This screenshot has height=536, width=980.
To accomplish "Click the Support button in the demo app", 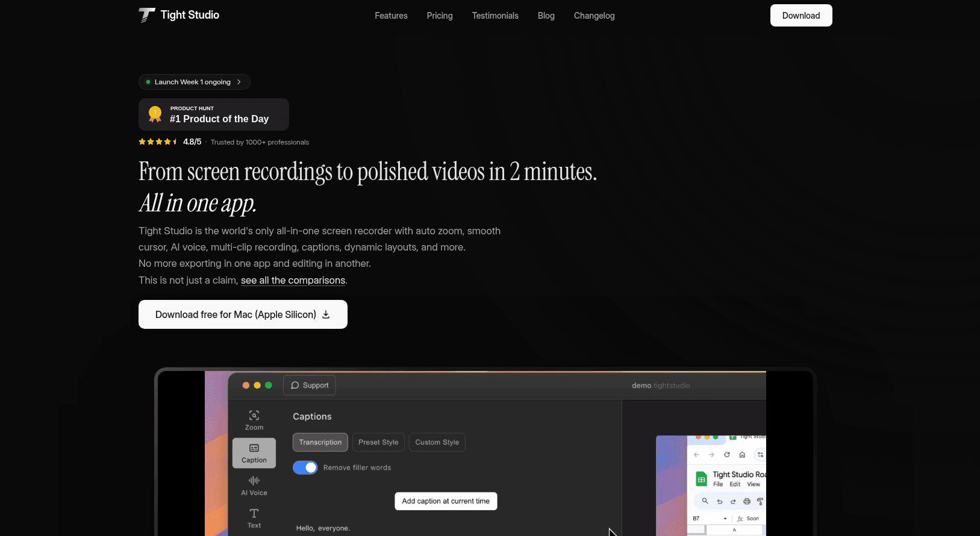I will [x=310, y=385].
